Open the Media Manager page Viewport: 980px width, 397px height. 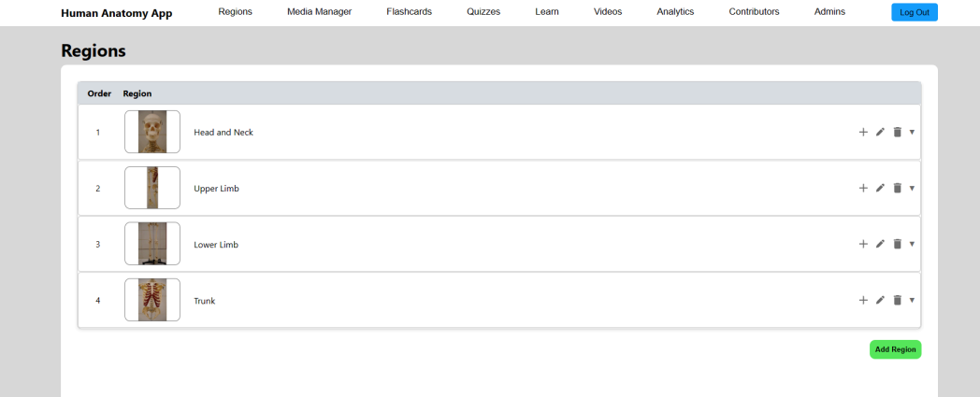(x=320, y=12)
